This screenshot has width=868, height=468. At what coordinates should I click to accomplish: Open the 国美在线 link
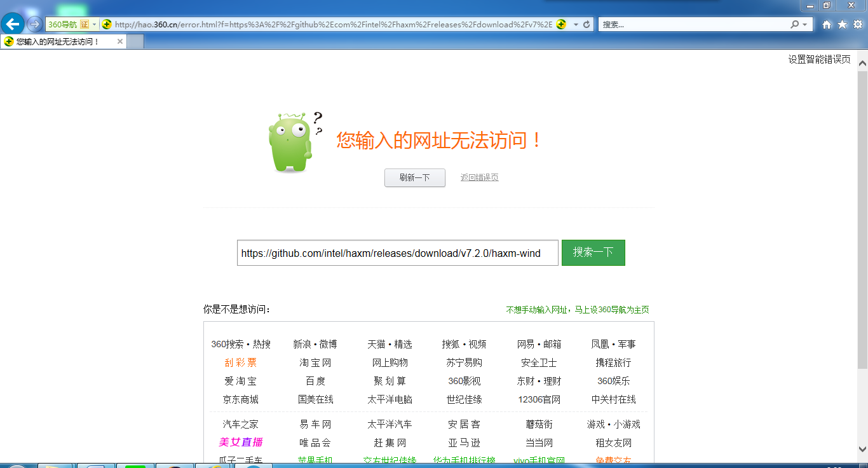[316, 399]
